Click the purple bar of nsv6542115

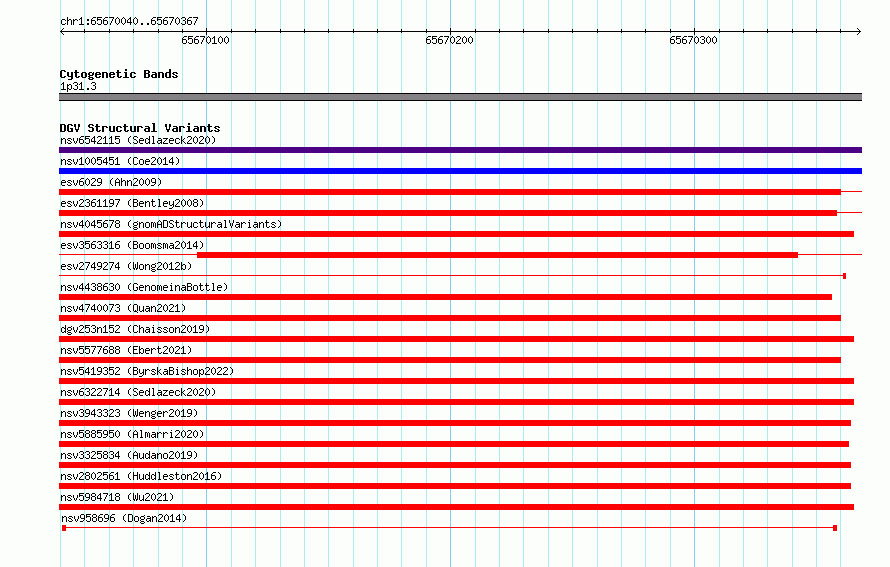click(460, 150)
